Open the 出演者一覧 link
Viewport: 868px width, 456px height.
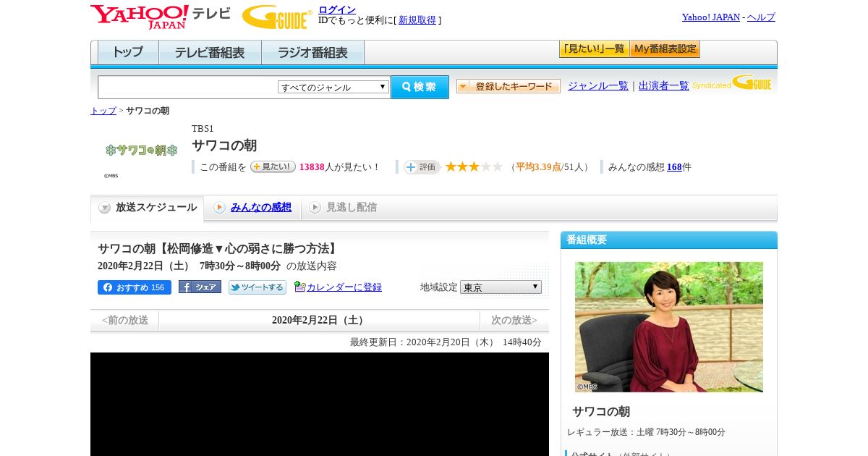click(x=664, y=85)
